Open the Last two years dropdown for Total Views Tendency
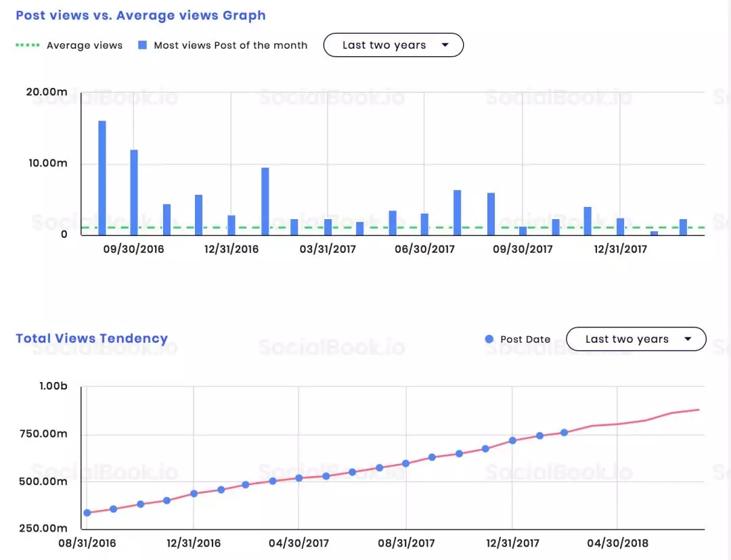 pyautogui.click(x=636, y=340)
